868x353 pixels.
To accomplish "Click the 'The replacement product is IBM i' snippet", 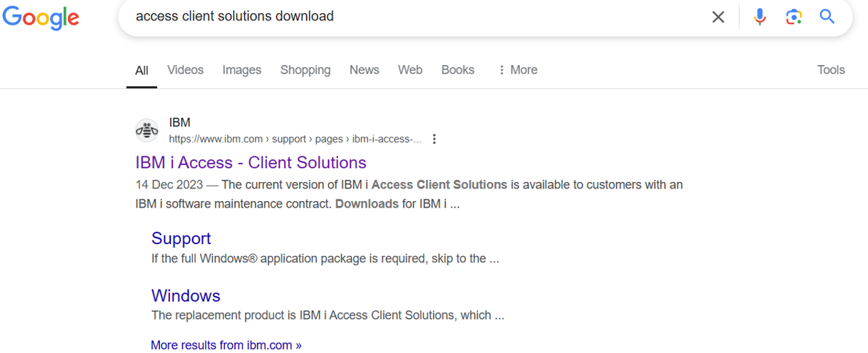I will tap(328, 316).
